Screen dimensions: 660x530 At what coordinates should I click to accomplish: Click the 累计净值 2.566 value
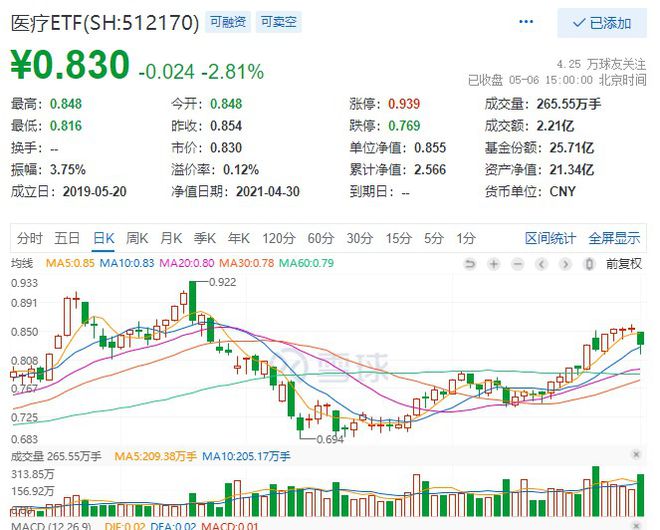(430, 170)
